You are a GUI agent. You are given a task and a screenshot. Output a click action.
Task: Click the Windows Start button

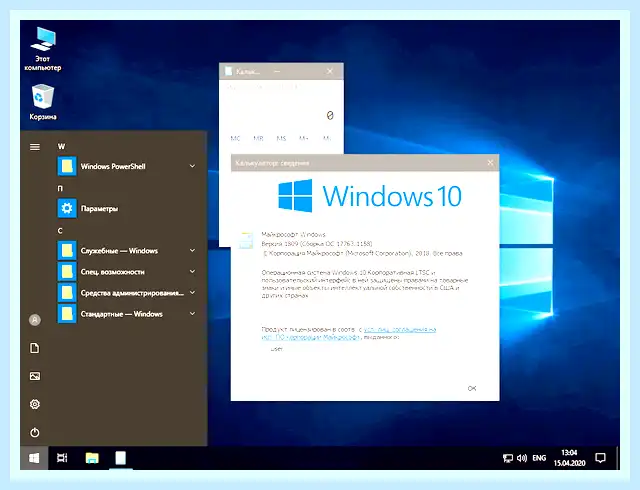tap(34, 458)
